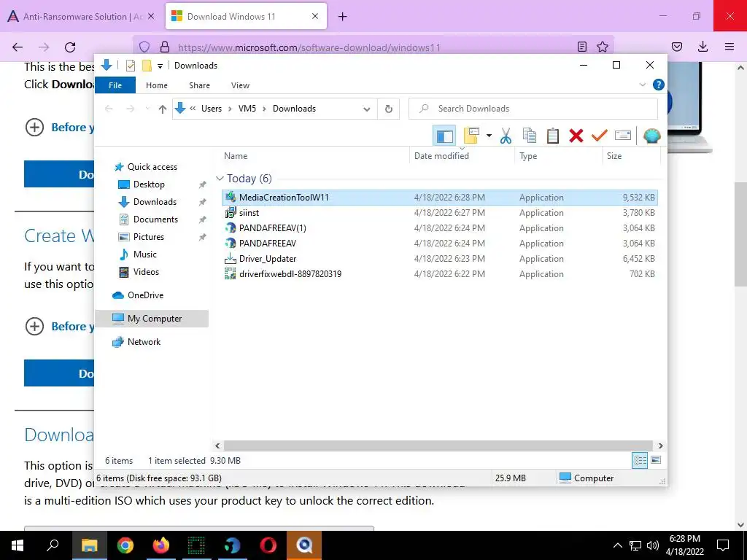Open Desktop in navigation pane
Screen dimensions: 747x560
click(149, 184)
